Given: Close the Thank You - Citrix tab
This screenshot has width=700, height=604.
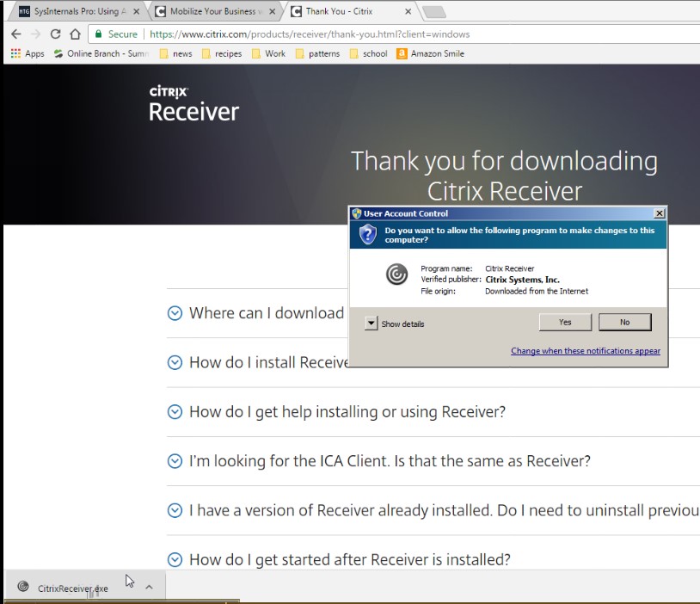Looking at the screenshot, I should [x=408, y=12].
